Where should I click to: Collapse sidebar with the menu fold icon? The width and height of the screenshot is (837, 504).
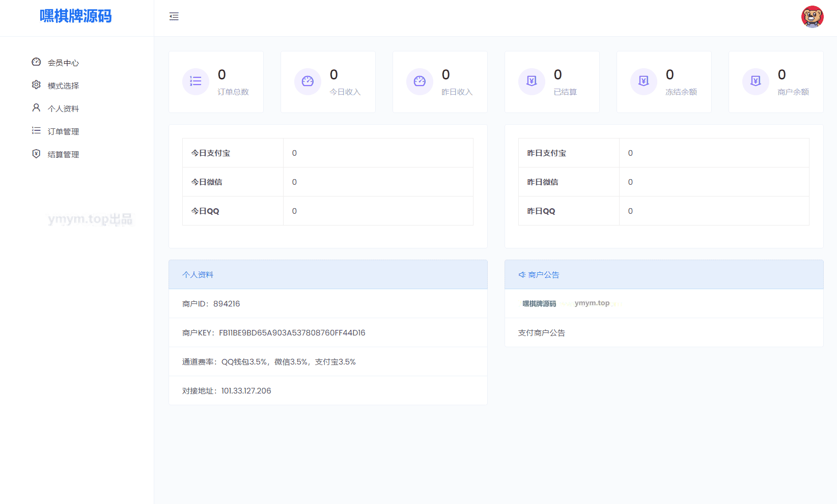[174, 16]
